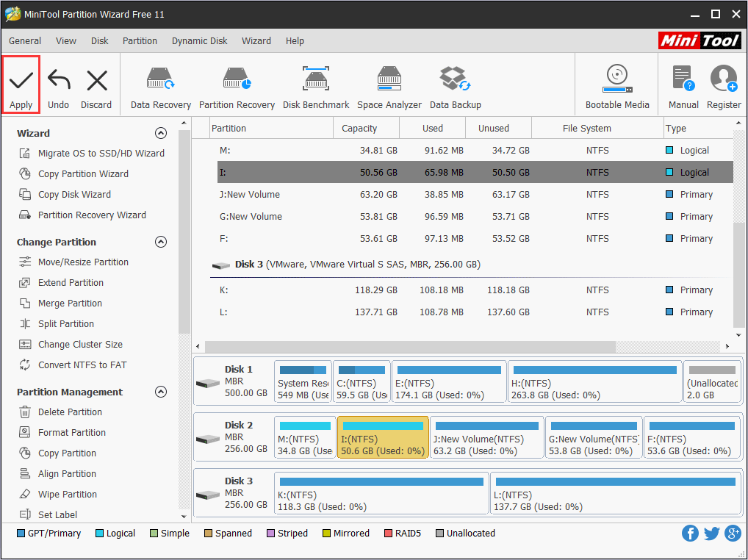Collapse the Wizard section
This screenshot has width=748, height=560.
[x=161, y=133]
